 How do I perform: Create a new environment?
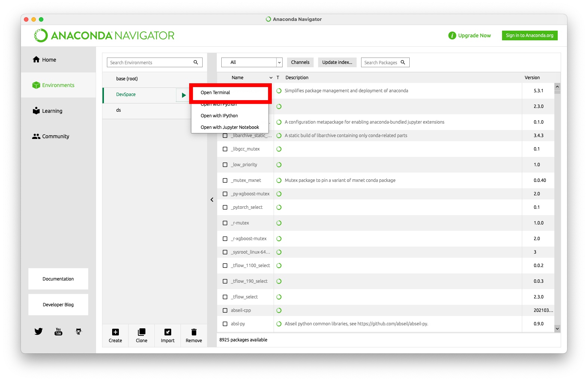115,335
